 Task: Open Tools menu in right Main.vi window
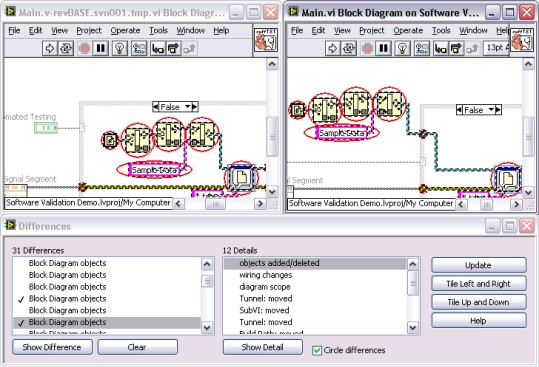click(441, 31)
